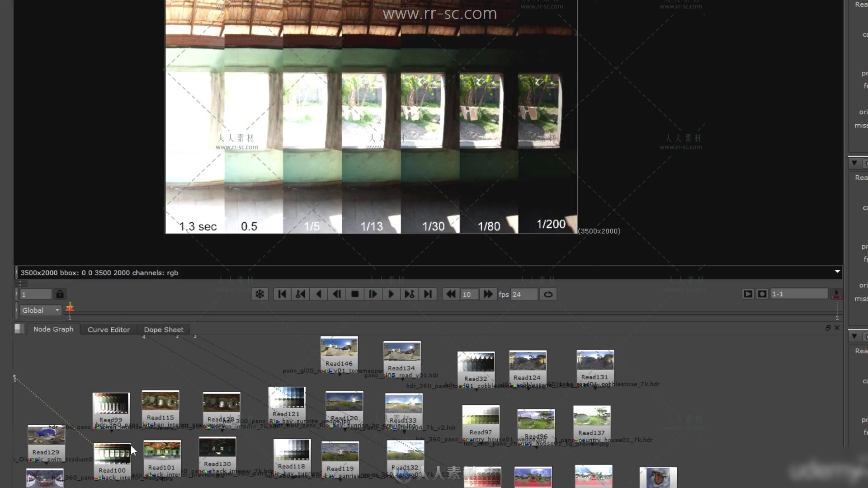Switch to Node Graph tab
Viewport: 868px width, 488px height.
coord(53,329)
